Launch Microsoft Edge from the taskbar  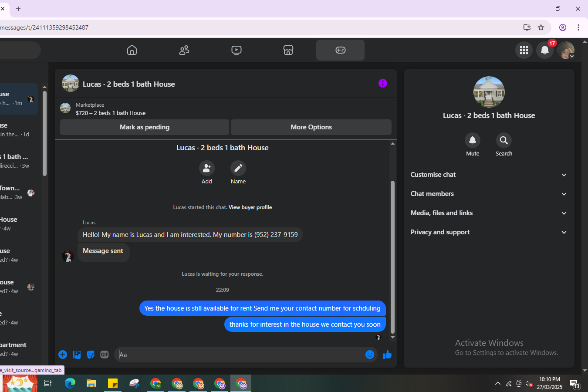[x=70, y=383]
